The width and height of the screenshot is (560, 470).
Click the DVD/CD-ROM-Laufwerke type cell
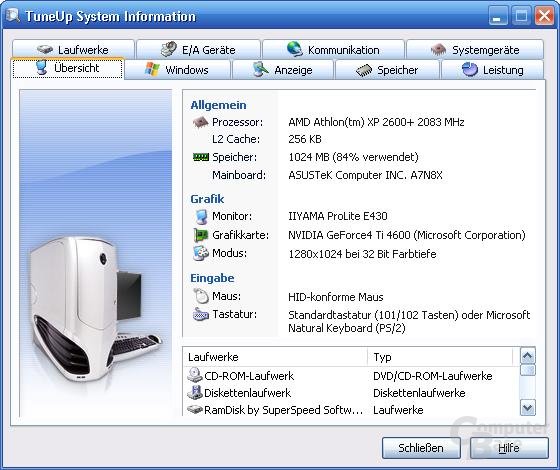[432, 376]
